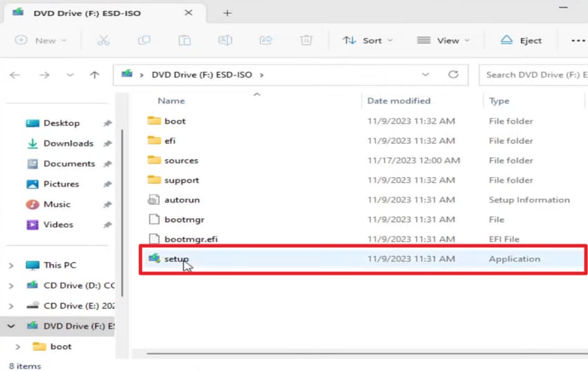The image size is (588, 371).
Task: Open the New item dropdown
Action: tap(41, 40)
